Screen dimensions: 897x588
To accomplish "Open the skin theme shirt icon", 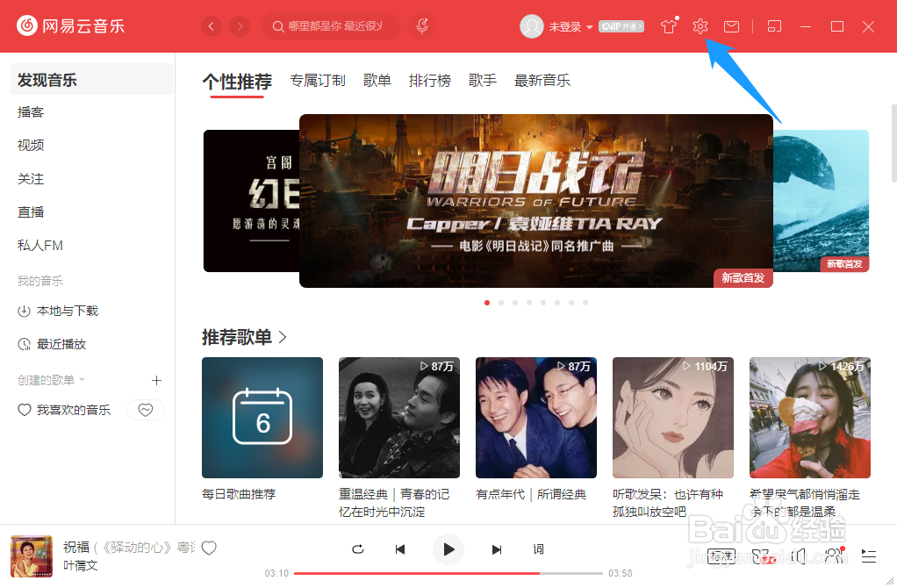I will [x=669, y=26].
